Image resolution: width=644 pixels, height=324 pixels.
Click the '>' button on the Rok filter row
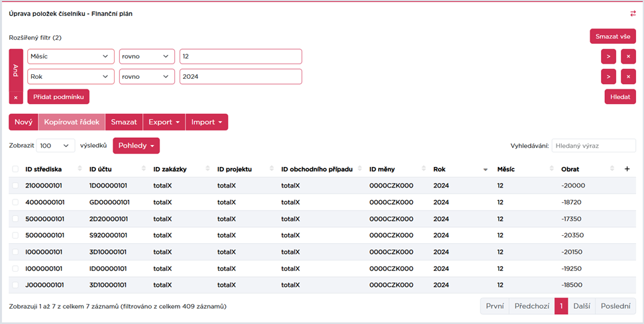[608, 76]
